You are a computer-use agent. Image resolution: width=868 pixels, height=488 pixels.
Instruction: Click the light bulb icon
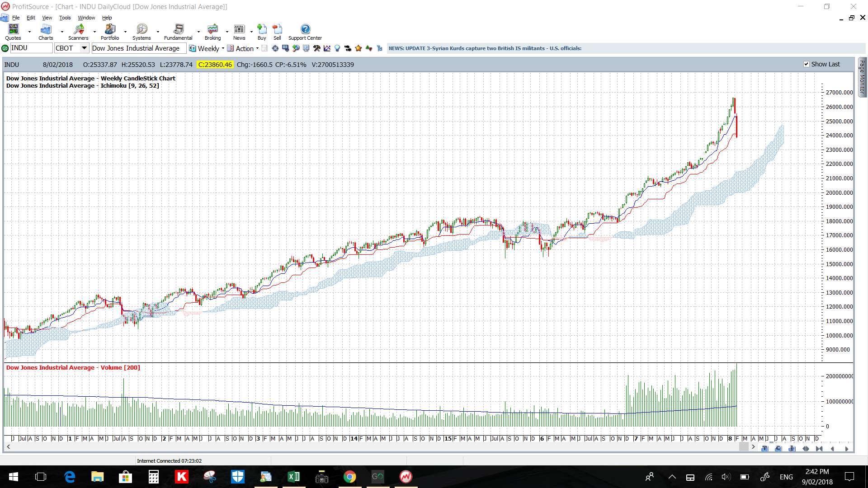tap(337, 48)
